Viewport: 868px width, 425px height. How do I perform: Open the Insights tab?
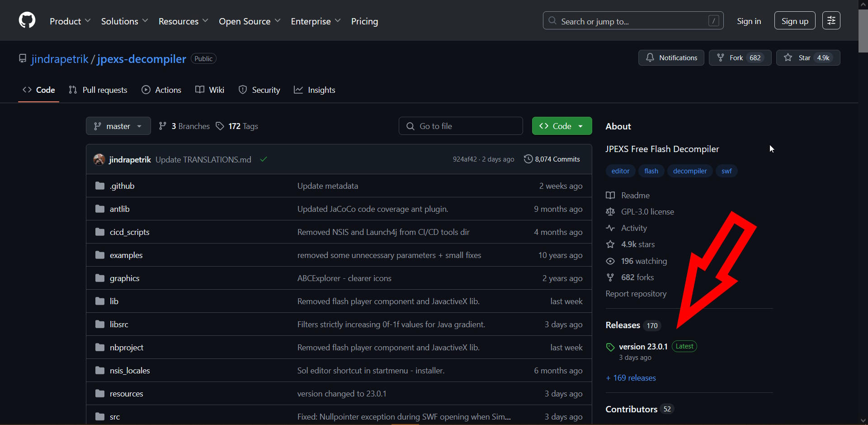point(315,90)
